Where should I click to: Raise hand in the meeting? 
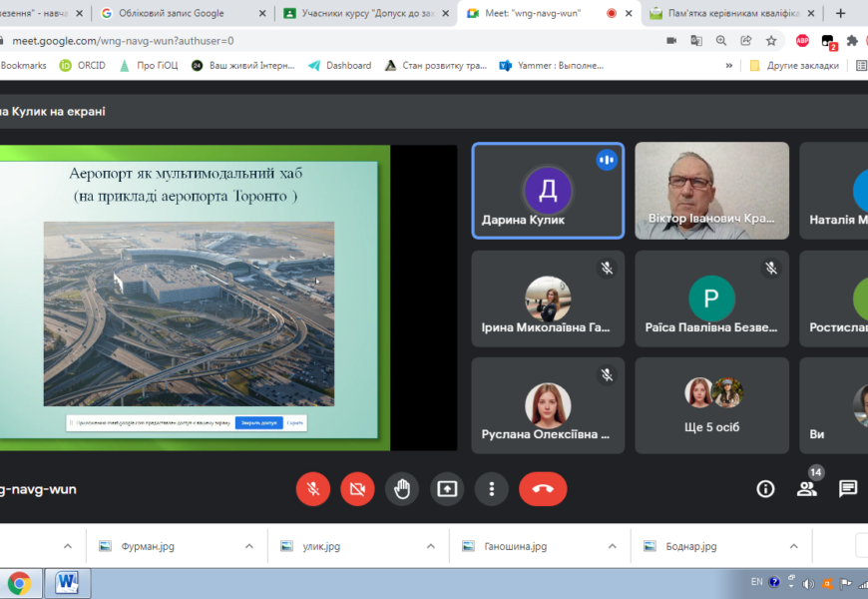[402, 489]
